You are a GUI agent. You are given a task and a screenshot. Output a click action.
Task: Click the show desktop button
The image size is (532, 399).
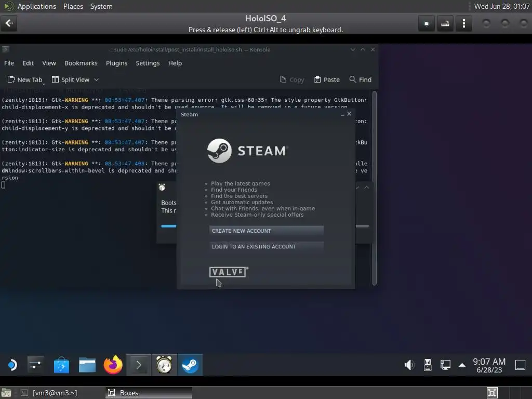tap(520, 365)
